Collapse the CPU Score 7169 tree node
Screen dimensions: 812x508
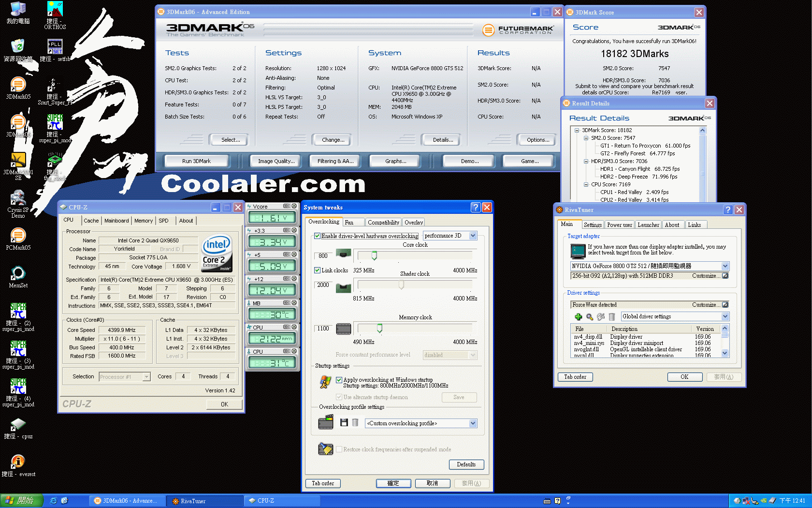point(586,184)
